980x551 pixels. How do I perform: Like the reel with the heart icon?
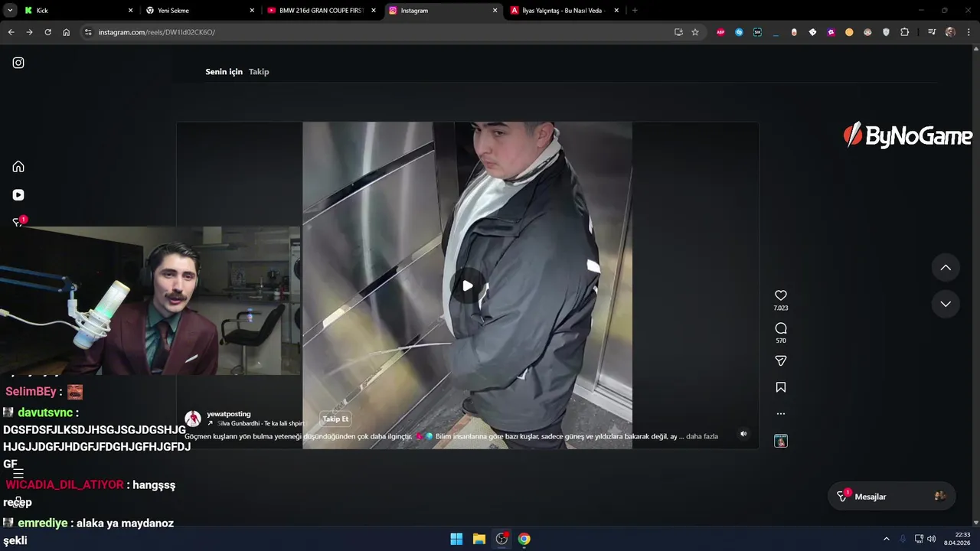coord(781,295)
